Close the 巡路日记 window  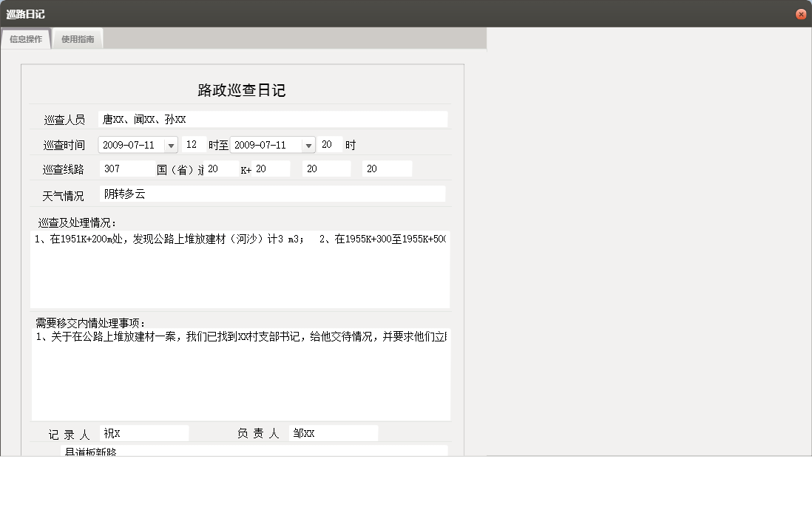pos(801,13)
